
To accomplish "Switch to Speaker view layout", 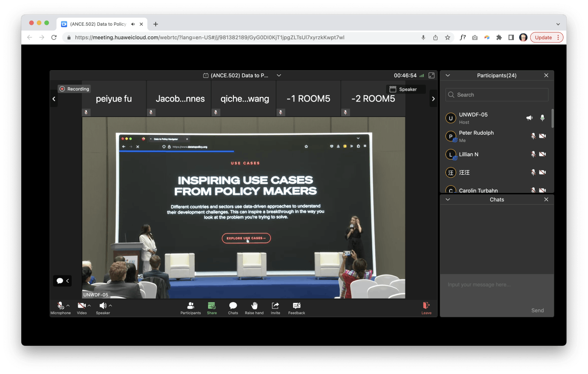I will tap(405, 89).
